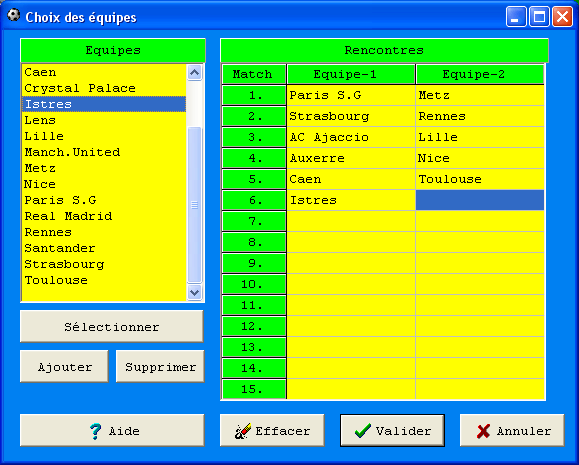579x465 pixels.
Task: Remove team using Supprimer button
Action: [x=160, y=366]
